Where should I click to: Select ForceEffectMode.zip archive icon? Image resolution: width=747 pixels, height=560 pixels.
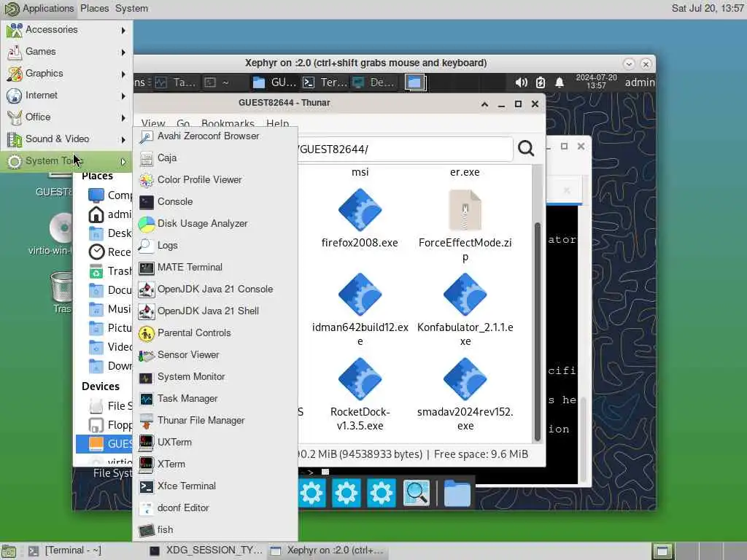[x=465, y=210]
